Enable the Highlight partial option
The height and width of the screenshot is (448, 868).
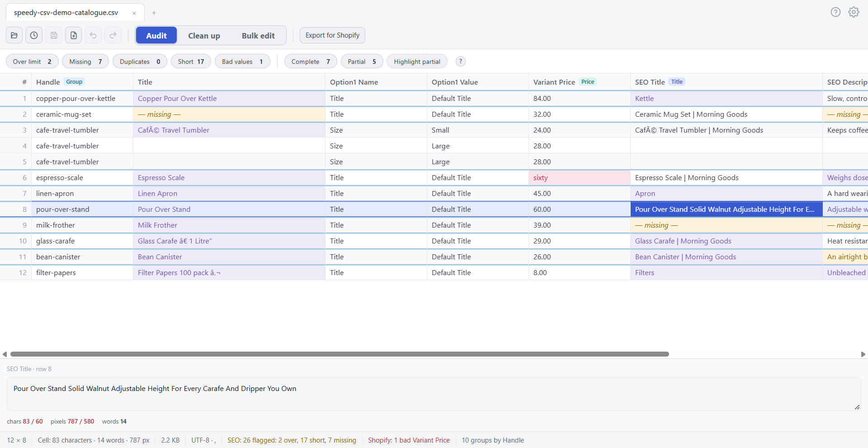click(417, 62)
